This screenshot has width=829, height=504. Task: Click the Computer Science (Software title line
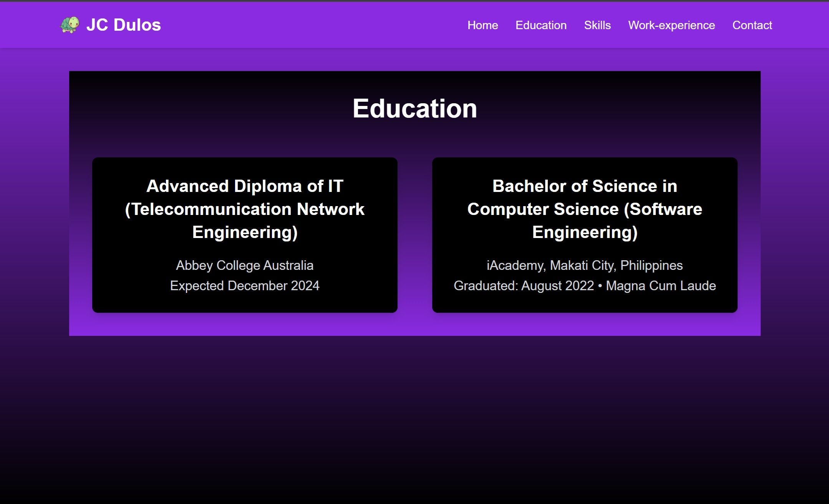(x=584, y=209)
